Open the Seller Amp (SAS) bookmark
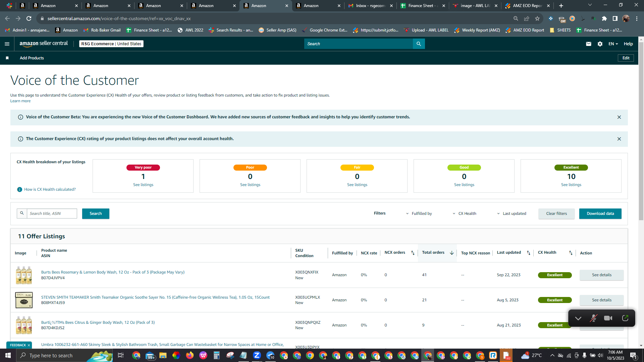 pyautogui.click(x=277, y=30)
